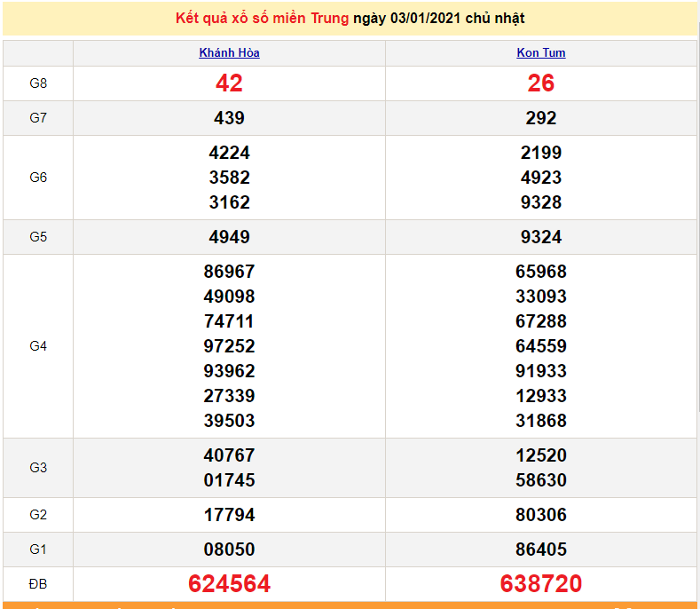The image size is (700, 609).
Task: Click Khánh Hòa G2 number 17794
Action: 229,515
